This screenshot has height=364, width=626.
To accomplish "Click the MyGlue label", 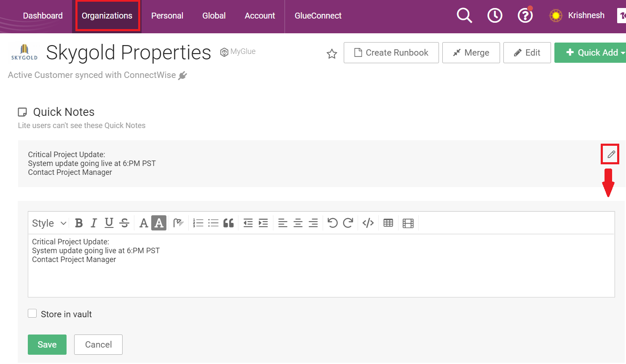I will 238,52.
